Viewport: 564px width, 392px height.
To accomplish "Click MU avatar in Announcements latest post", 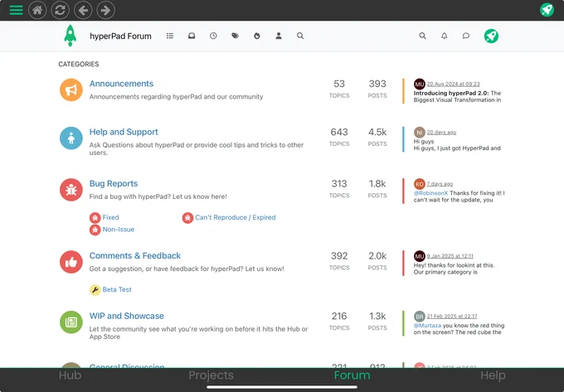I will click(x=420, y=84).
